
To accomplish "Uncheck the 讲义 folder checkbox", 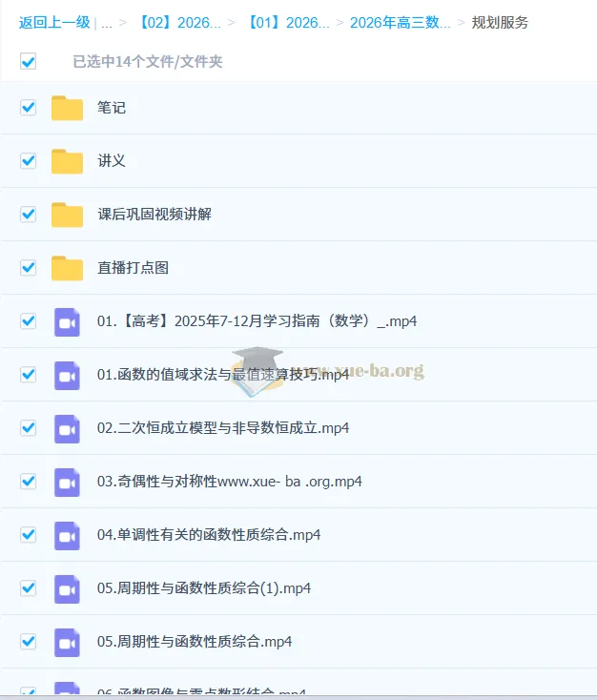I will point(28,161).
